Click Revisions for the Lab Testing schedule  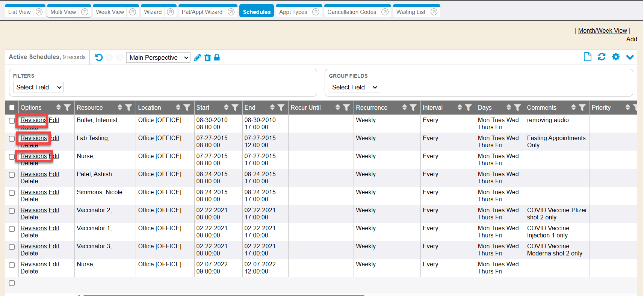pos(33,138)
